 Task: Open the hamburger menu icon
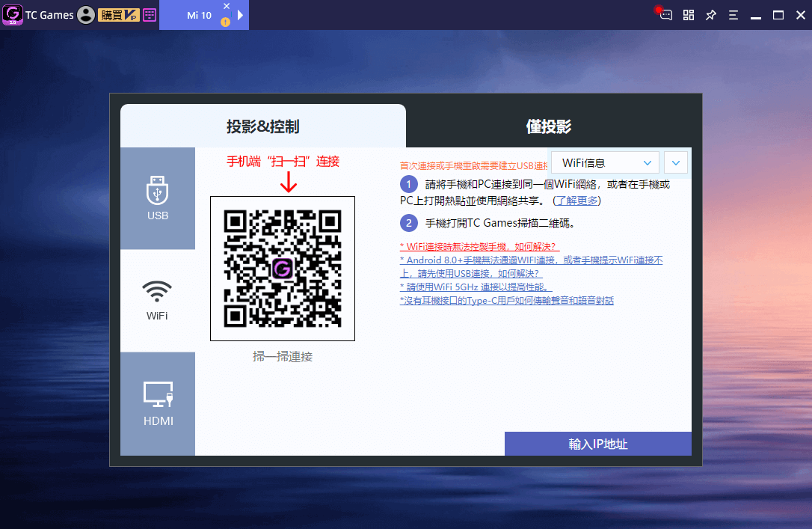(733, 15)
